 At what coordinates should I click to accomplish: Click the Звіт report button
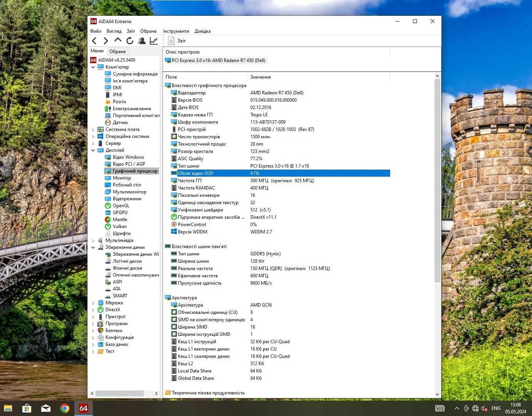177,41
